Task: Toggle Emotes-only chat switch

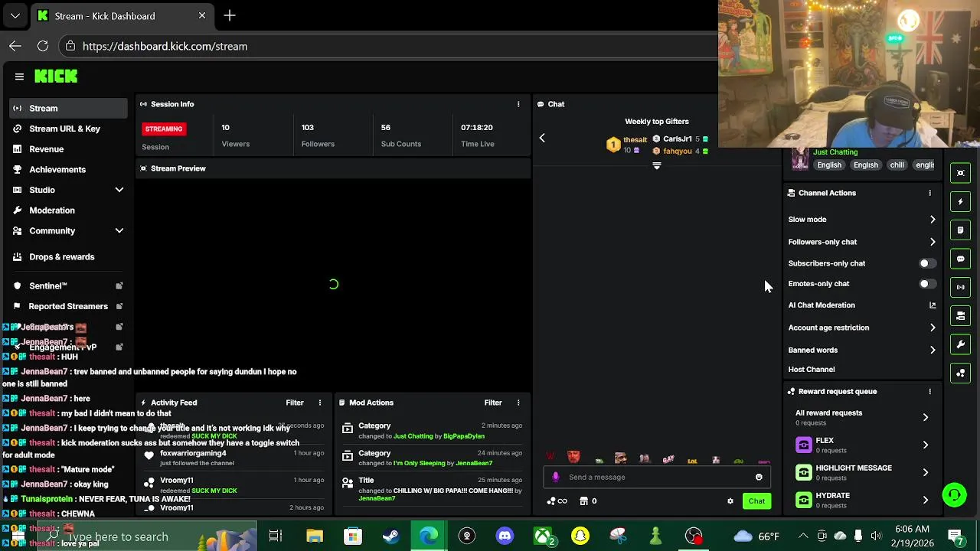Action: pos(927,284)
